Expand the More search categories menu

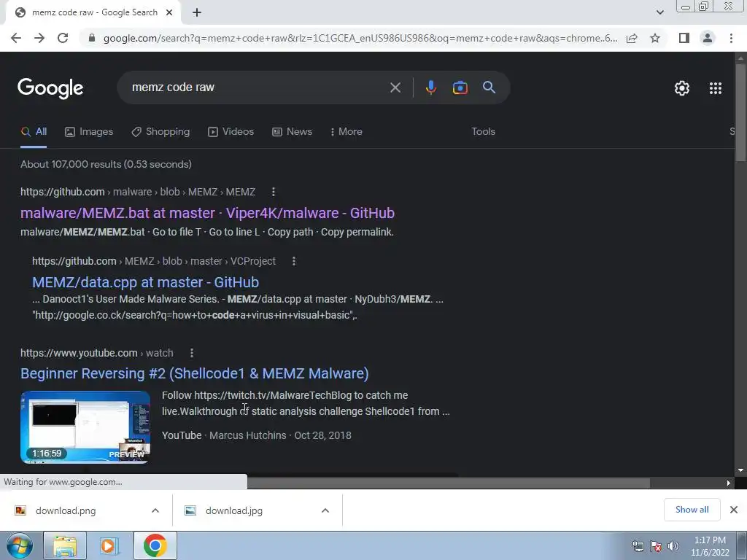tap(347, 132)
